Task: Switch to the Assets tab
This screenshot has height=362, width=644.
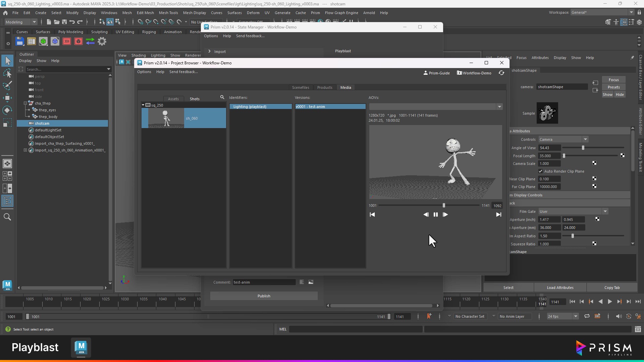Action: [x=173, y=99]
